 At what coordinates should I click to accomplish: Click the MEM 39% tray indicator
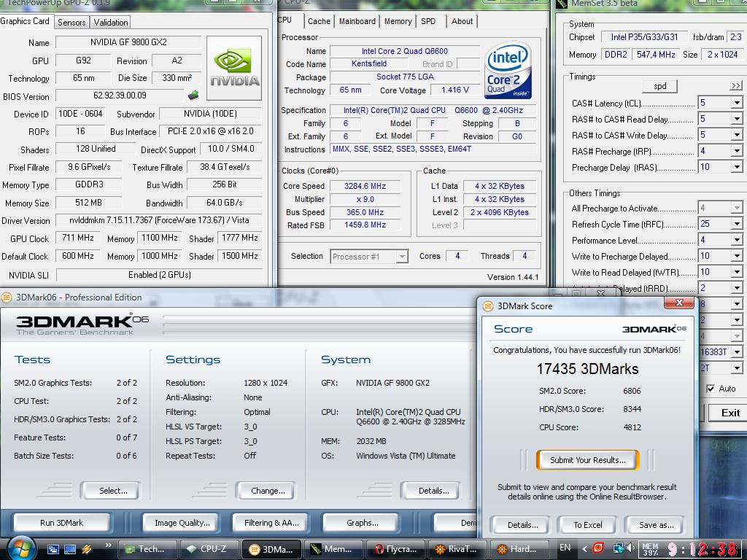click(650, 549)
